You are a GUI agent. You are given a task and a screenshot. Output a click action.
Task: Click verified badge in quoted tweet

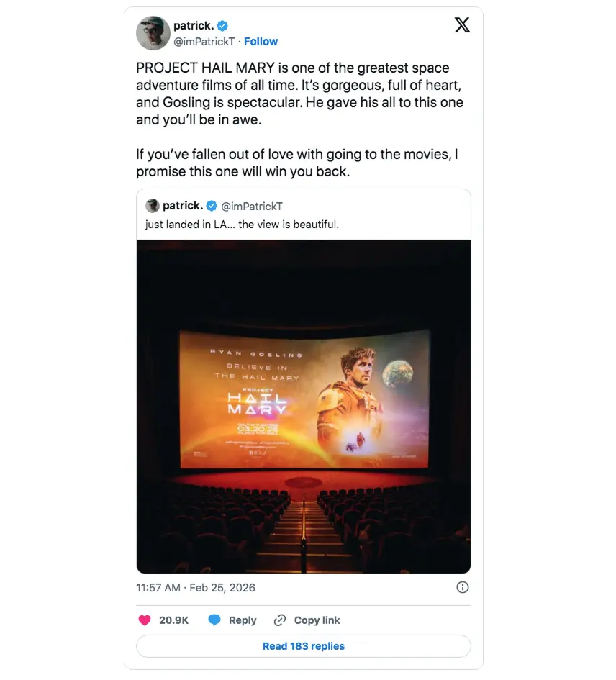tap(212, 206)
